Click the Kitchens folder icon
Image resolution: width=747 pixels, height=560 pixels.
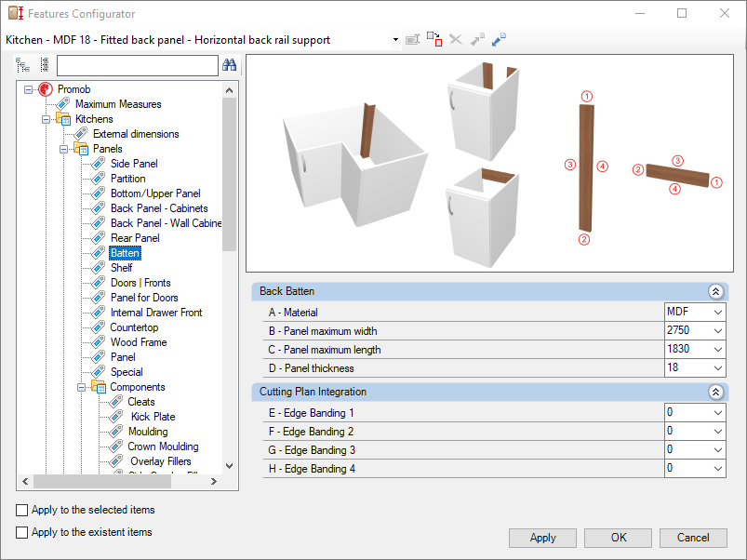click(x=63, y=118)
